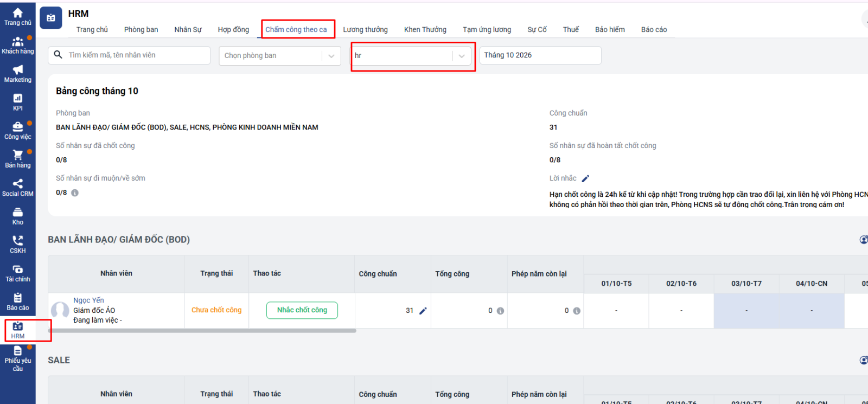
Task: Open Trang chủ in the left sidebar
Action: pos(18,16)
